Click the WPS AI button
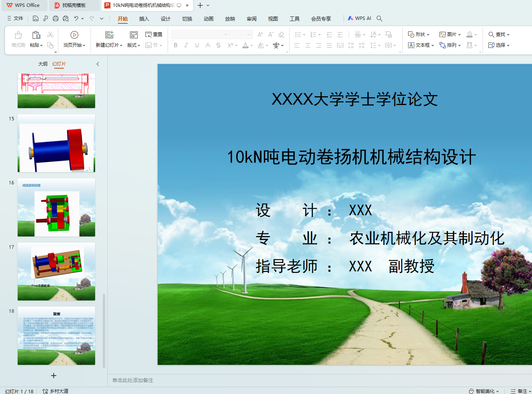Viewport: 532px width, 394px height. coord(359,18)
